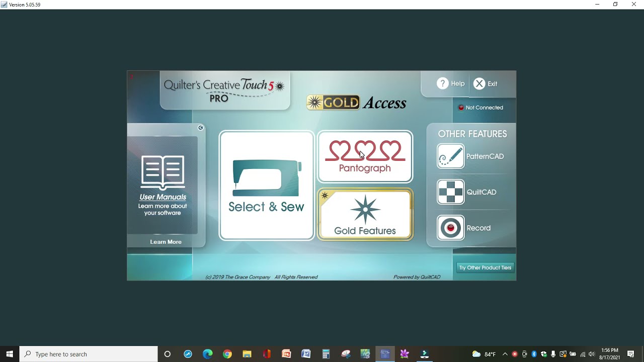Click the Quilter's Creative Touch 5 Pro logo
Viewport: 644px width, 362px height.
224,90
